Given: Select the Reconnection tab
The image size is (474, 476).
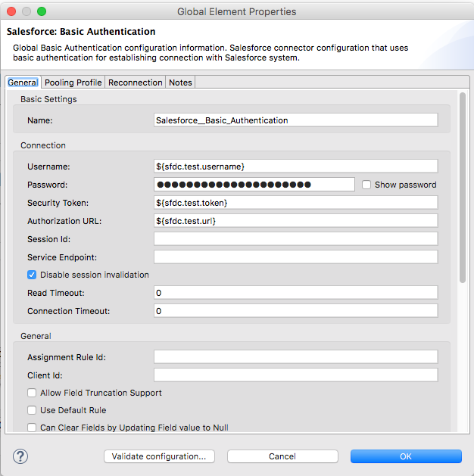Looking at the screenshot, I should (x=135, y=82).
